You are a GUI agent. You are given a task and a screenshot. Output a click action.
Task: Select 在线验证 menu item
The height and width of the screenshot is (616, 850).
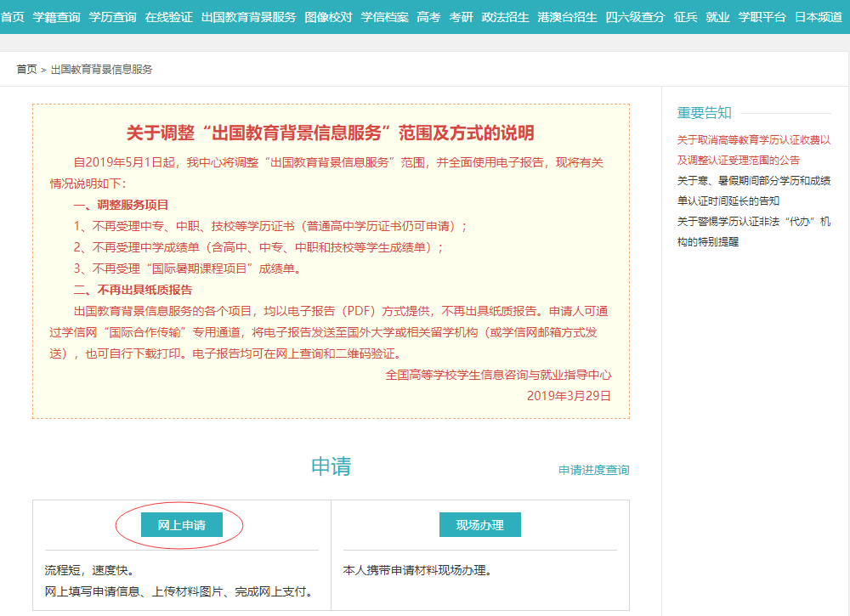point(168,17)
